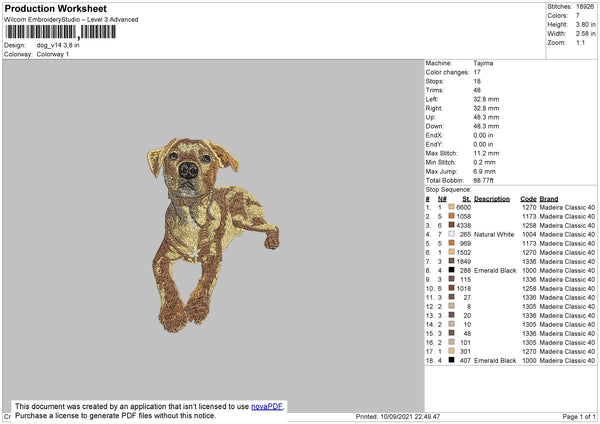The image size is (600, 424).
Task: Click the 'Color changes:' label
Action: (447, 72)
